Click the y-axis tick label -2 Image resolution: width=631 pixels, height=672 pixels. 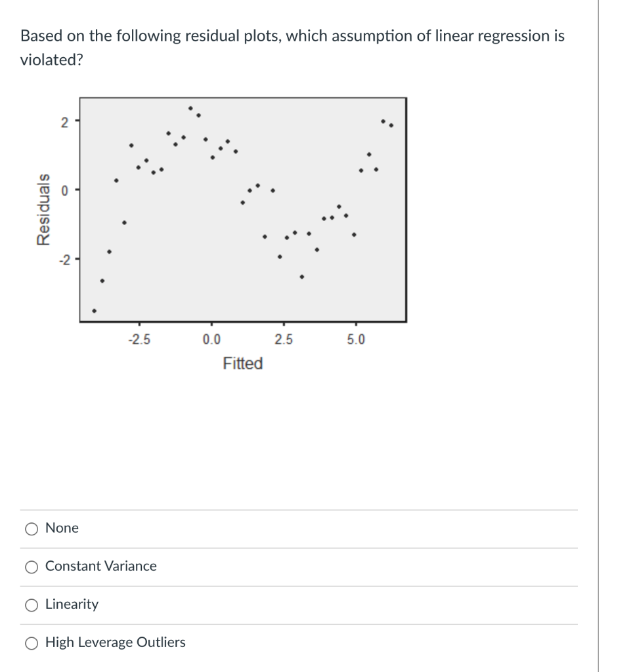tap(64, 260)
